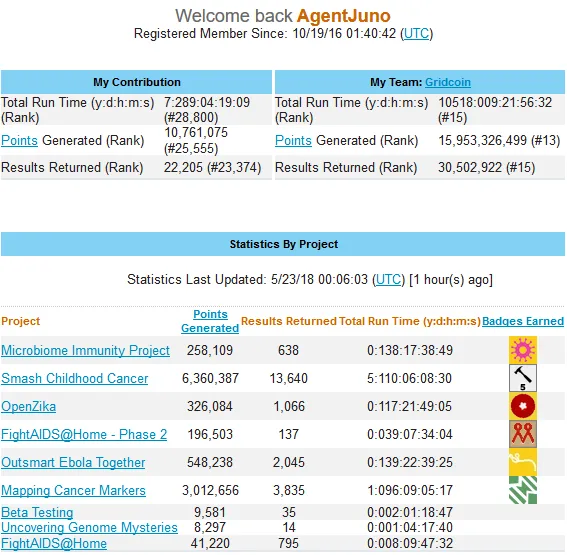
Task: Click run time 0:138:17:38:49
Action: click(410, 350)
